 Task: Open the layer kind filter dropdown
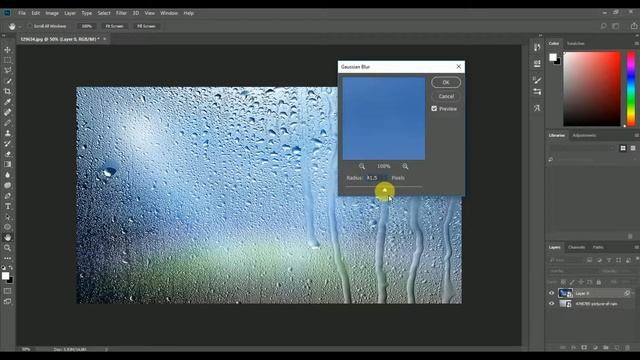(x=566, y=260)
